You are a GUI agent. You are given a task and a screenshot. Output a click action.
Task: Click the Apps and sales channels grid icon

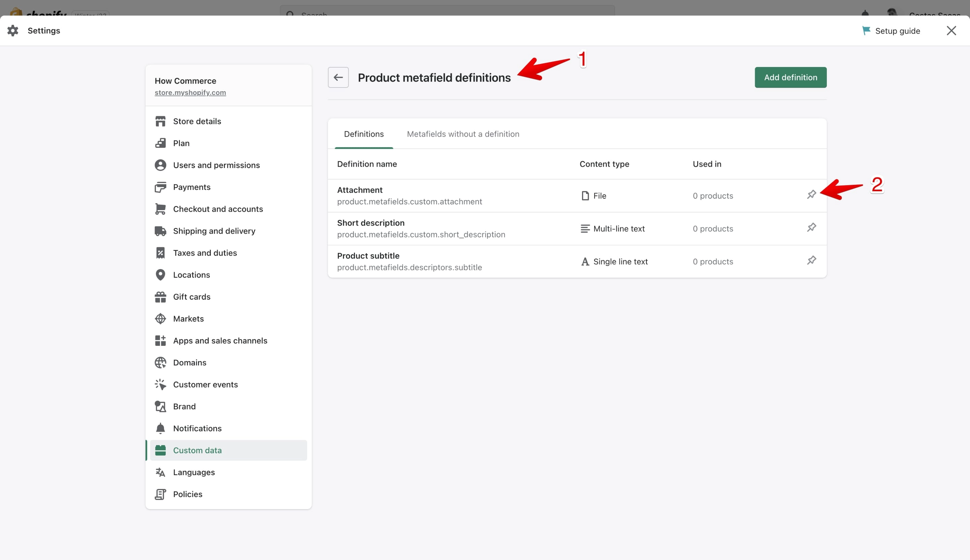pyautogui.click(x=160, y=340)
